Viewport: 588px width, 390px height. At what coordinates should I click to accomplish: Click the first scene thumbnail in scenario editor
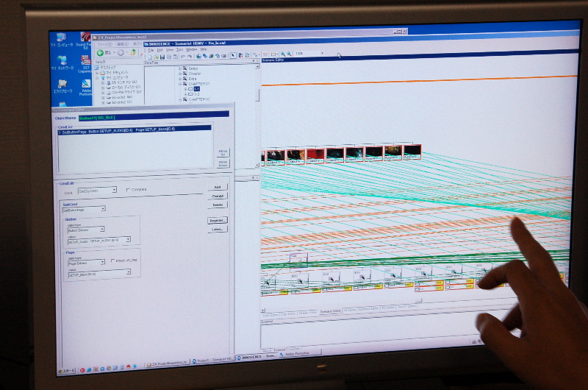(x=275, y=155)
